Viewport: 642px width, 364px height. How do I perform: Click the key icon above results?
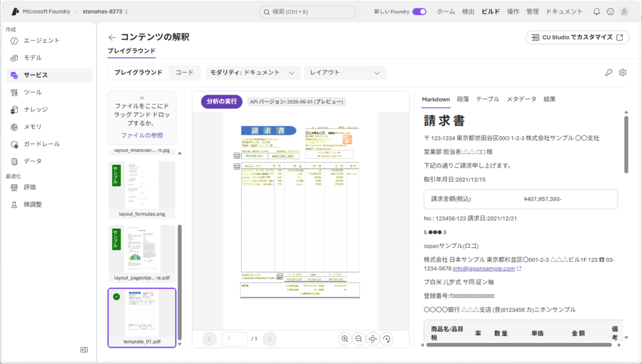608,73
